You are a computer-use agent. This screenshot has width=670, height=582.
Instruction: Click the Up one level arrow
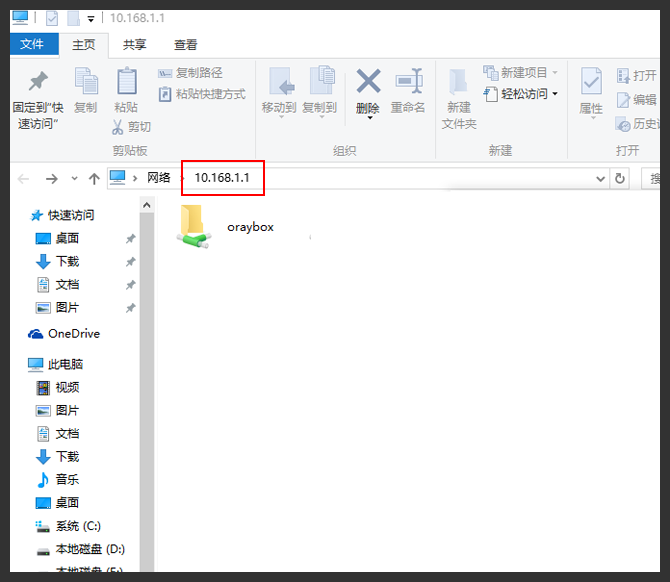pos(94,179)
